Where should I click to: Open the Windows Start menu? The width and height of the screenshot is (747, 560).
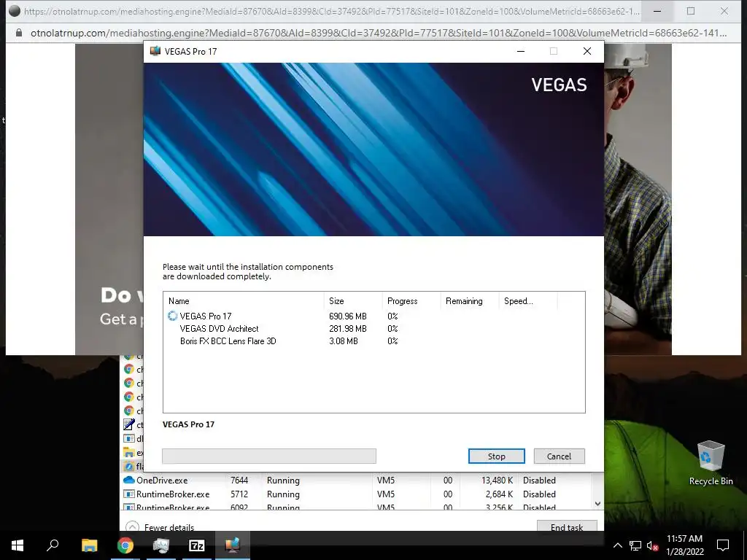click(x=18, y=545)
